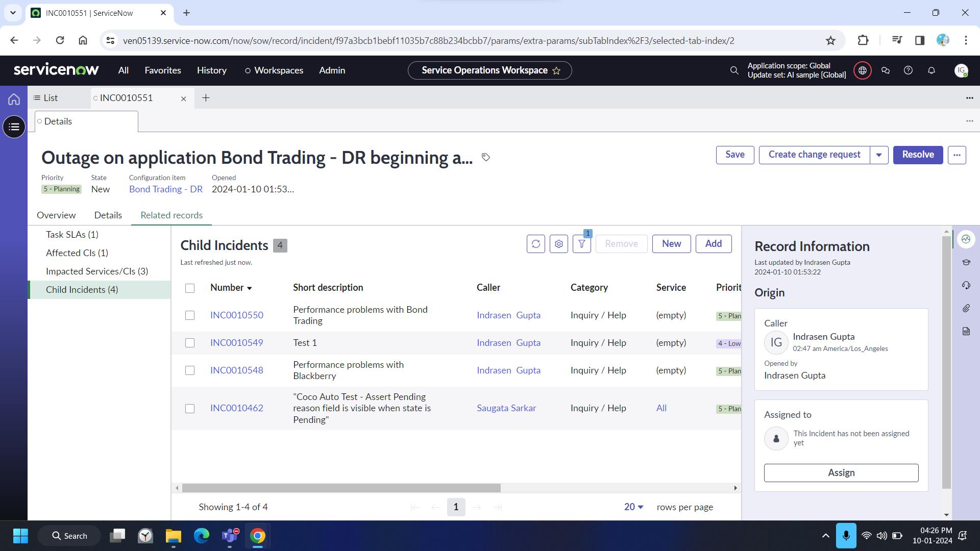Open File Explorer from the taskbar
Viewport: 980px width, 551px height.
pyautogui.click(x=174, y=536)
